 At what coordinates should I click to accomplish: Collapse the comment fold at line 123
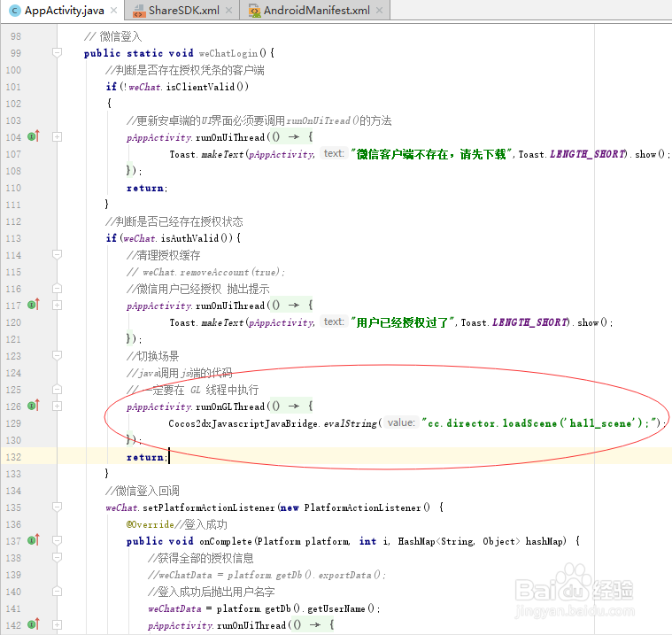pyautogui.click(x=57, y=355)
